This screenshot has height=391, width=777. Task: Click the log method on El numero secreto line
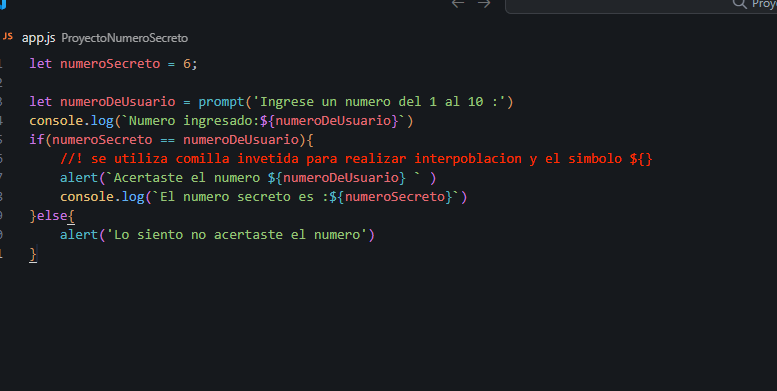[x=133, y=197]
